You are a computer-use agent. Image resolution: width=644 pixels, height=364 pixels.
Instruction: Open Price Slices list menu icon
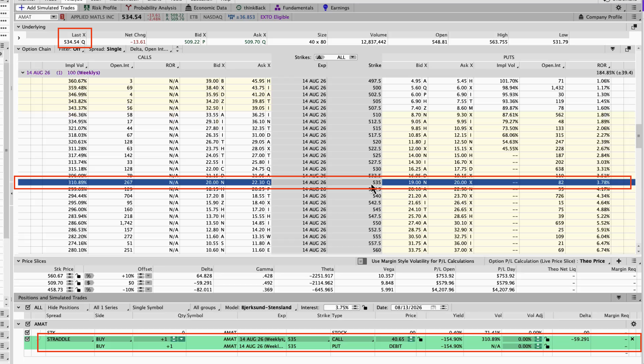click(634, 261)
